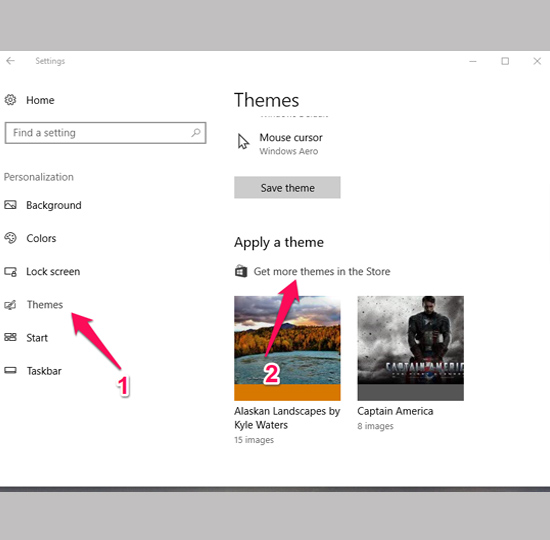Click the Mouse cursor arrow icon
550x540 pixels.
[243, 142]
